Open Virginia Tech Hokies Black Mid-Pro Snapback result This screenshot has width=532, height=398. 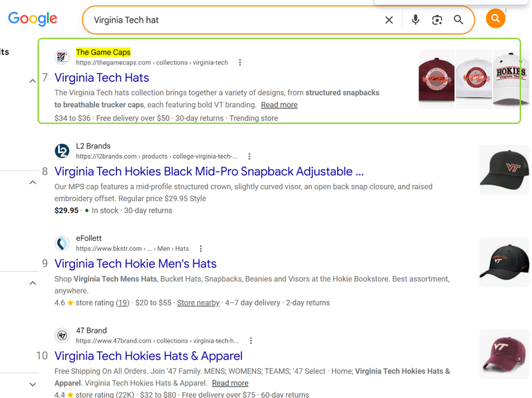[x=209, y=172]
